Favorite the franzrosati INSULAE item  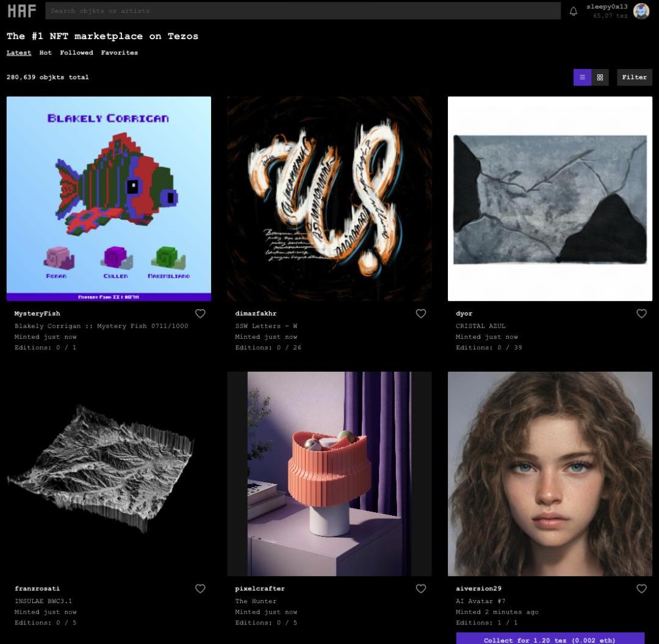(x=200, y=588)
